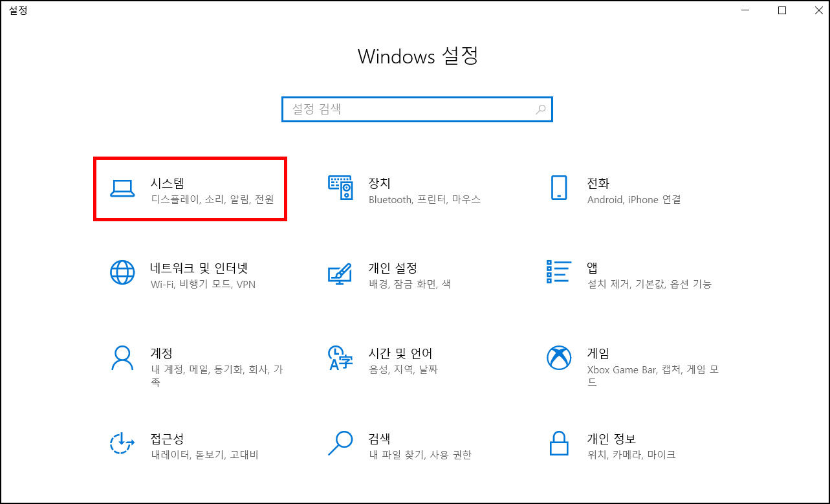The height and width of the screenshot is (504, 830).
Task: Click the 시간 및 언어 title
Action: [x=400, y=353]
